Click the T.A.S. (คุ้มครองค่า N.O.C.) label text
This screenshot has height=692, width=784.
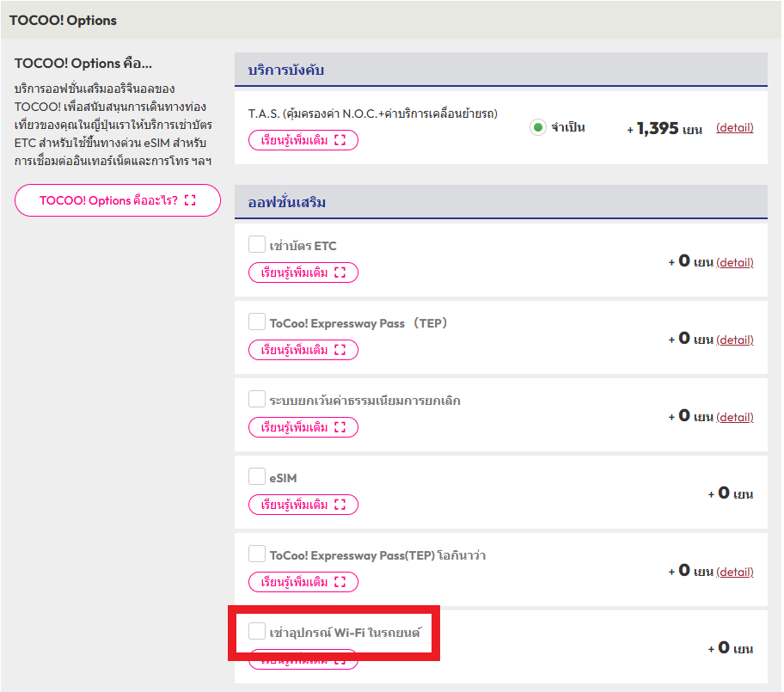[373, 113]
